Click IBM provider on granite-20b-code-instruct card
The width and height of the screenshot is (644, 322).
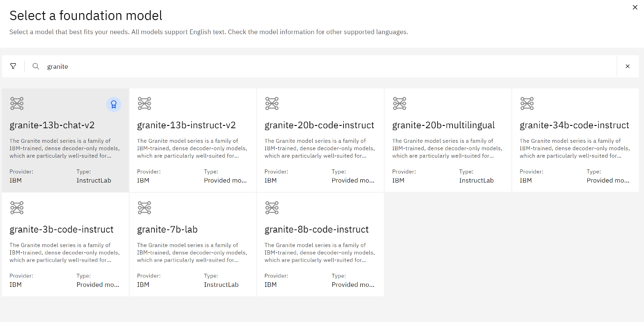point(271,180)
